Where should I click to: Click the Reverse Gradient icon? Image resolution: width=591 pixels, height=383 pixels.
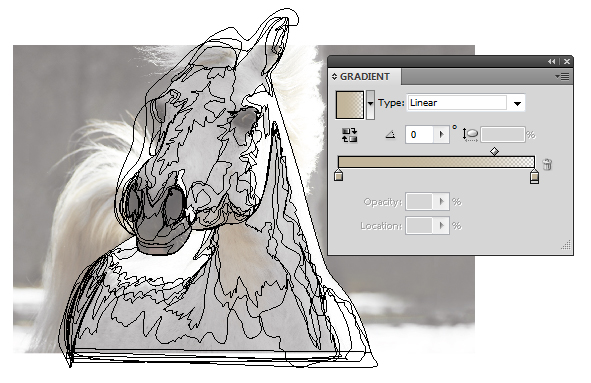point(349,135)
